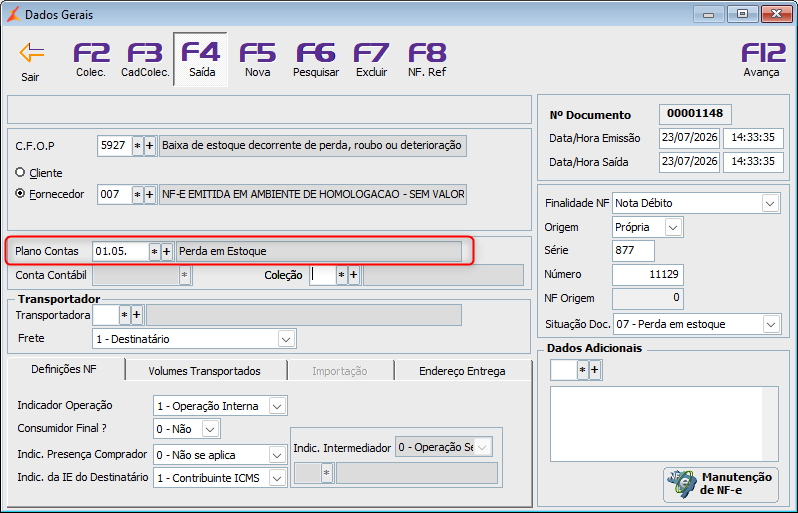This screenshot has height=513, width=798.
Task: Toggle the F4 Saída button
Action: (201, 60)
